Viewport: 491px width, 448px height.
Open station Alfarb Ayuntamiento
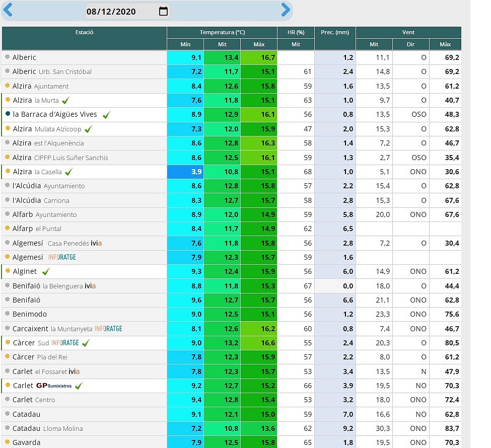coord(44,214)
